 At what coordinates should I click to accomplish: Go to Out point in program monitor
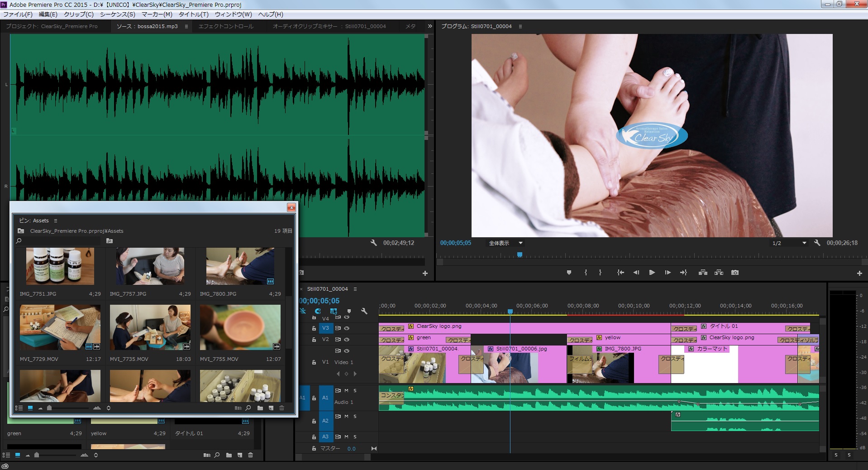pos(683,273)
